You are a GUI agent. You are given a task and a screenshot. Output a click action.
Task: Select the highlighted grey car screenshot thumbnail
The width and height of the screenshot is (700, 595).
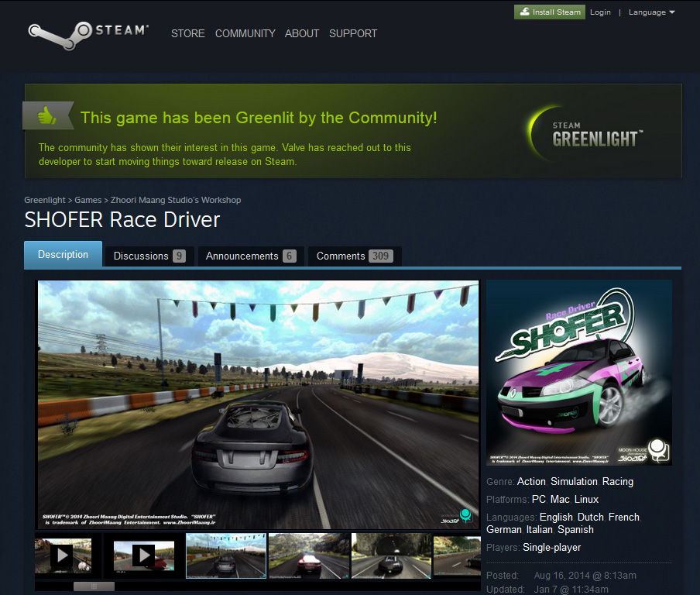pyautogui.click(x=226, y=555)
